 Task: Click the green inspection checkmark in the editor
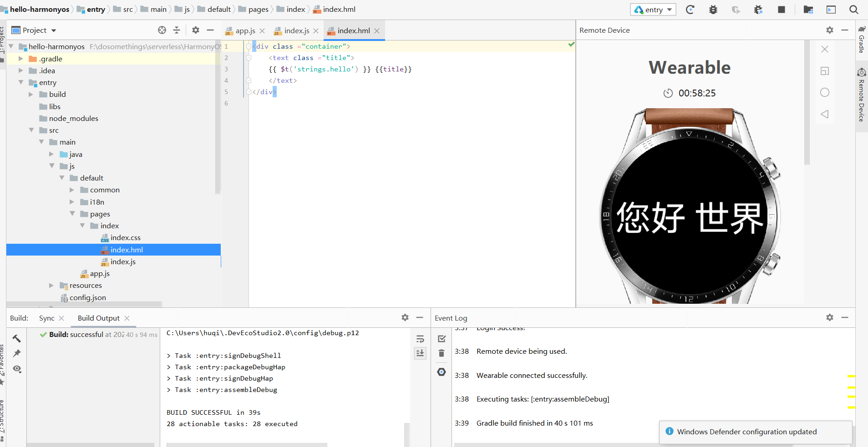571,45
